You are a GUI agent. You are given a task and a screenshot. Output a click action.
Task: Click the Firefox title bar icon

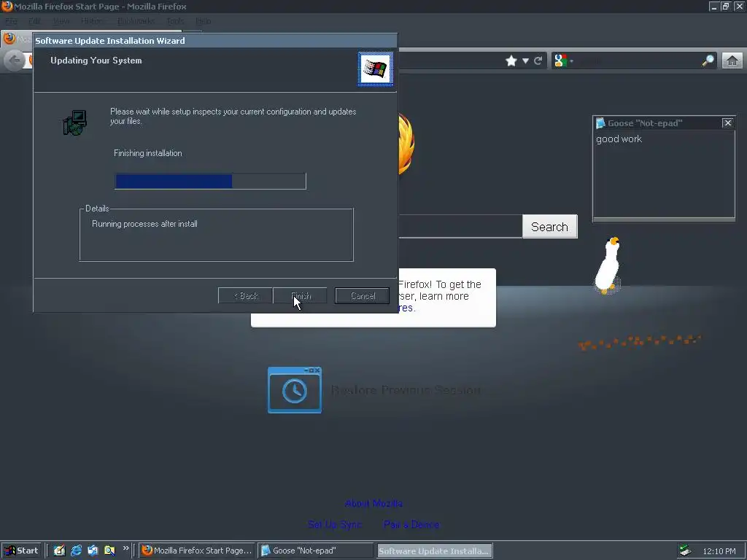(7, 6)
